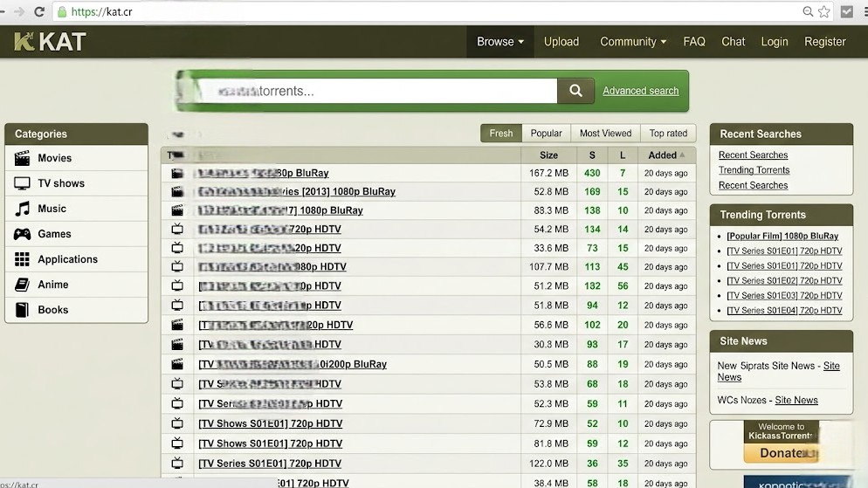868x488 pixels.
Task: Click the TV shows monitor icon
Action: pos(22,183)
